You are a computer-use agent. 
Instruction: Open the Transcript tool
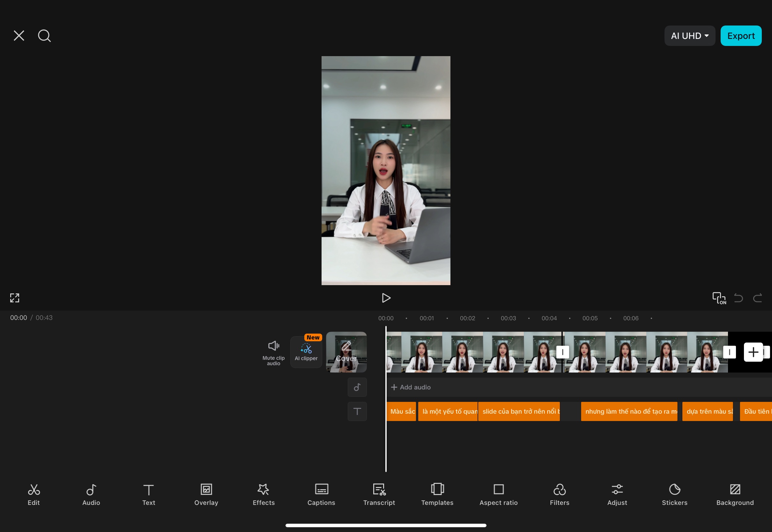pyautogui.click(x=379, y=495)
